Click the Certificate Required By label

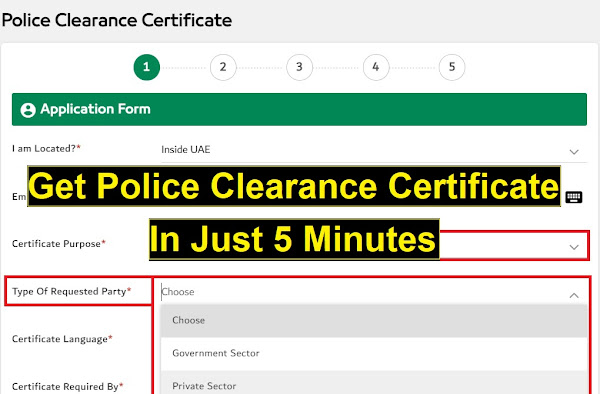67,386
